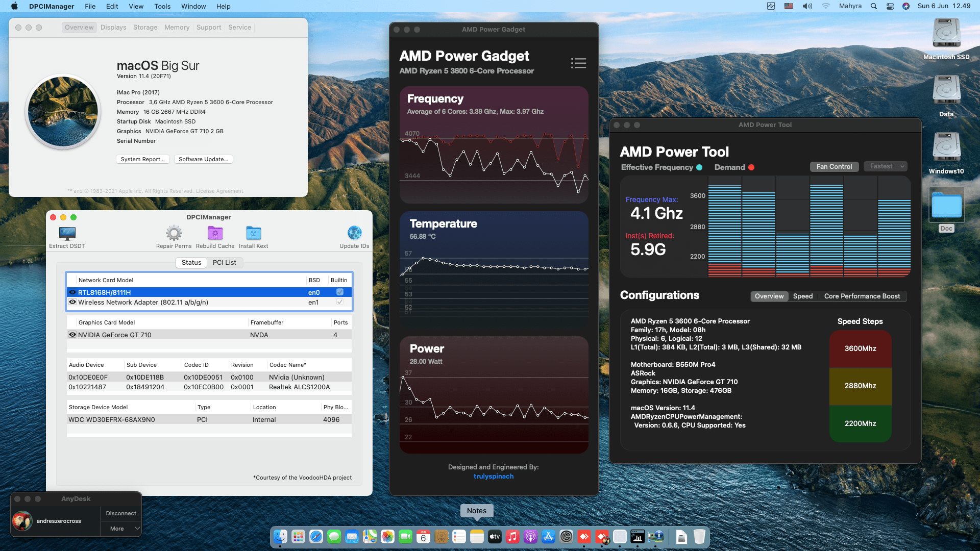The width and height of the screenshot is (980, 551).
Task: Open the trulyspinach link
Action: (494, 476)
